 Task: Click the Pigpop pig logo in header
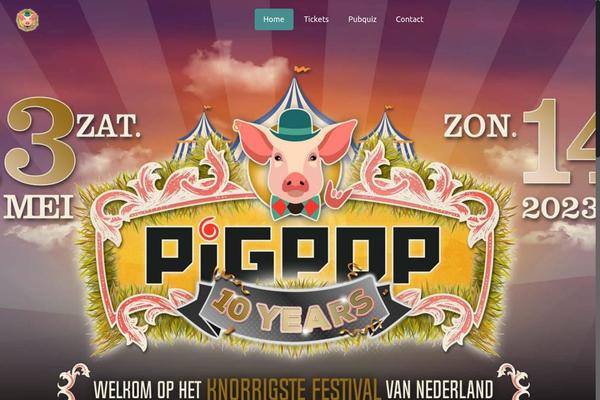click(x=28, y=20)
